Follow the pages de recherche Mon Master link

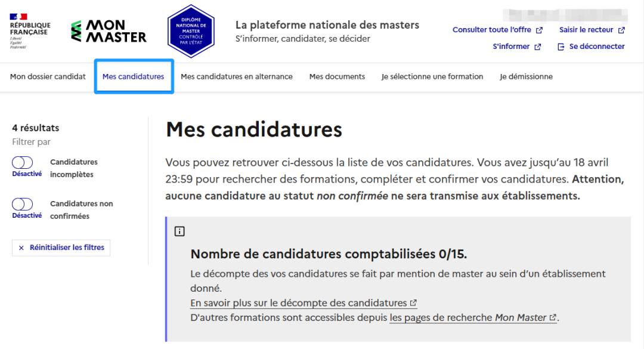(473, 318)
